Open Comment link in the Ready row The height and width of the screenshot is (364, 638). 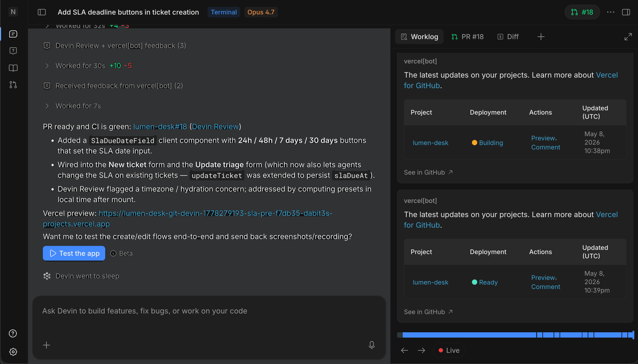(546, 287)
